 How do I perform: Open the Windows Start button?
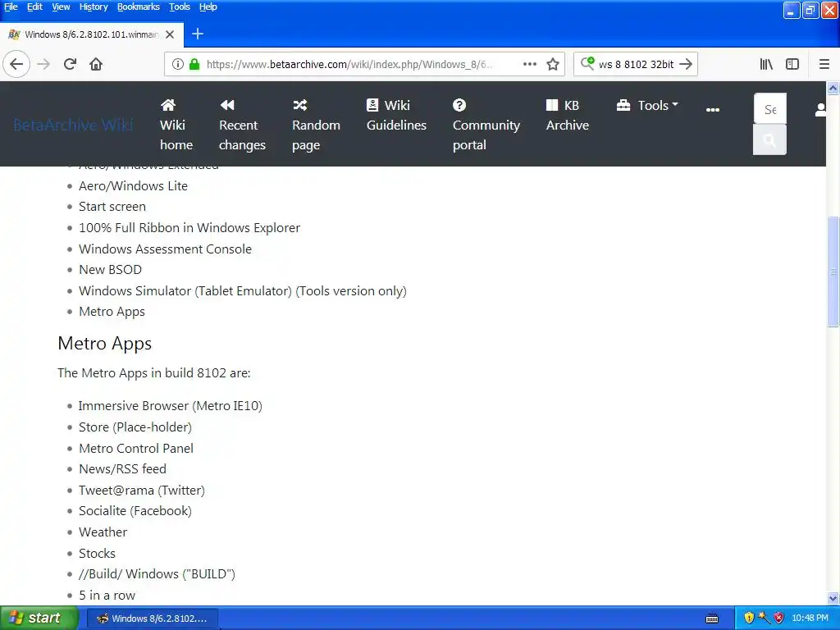tap(39, 618)
